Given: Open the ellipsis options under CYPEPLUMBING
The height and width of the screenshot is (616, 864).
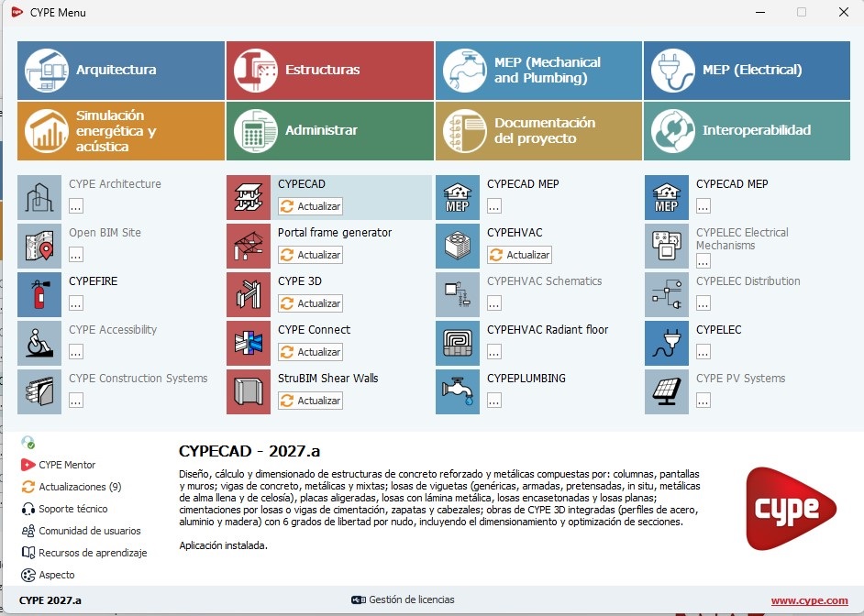Looking at the screenshot, I should tap(494, 401).
